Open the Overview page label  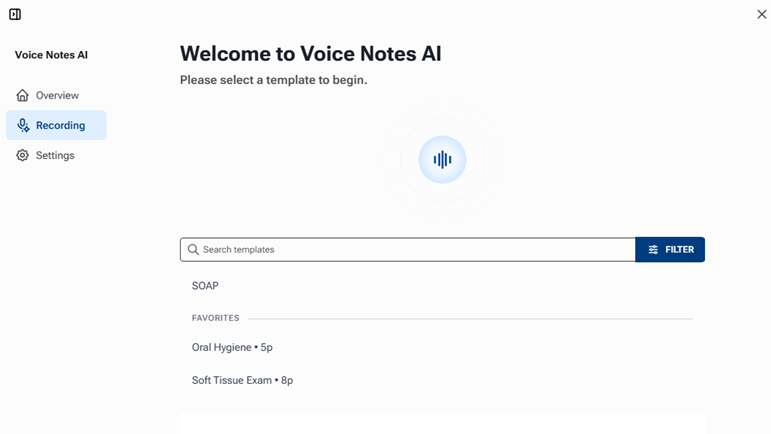[x=57, y=95]
